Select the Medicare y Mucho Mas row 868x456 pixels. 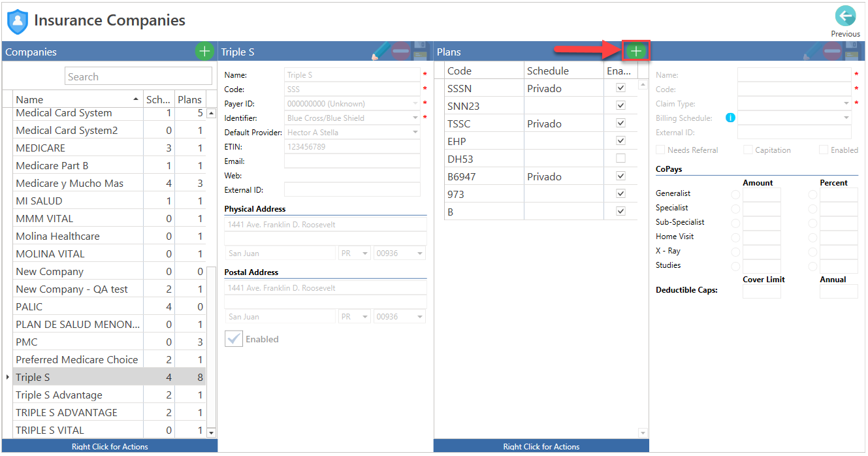tap(109, 183)
